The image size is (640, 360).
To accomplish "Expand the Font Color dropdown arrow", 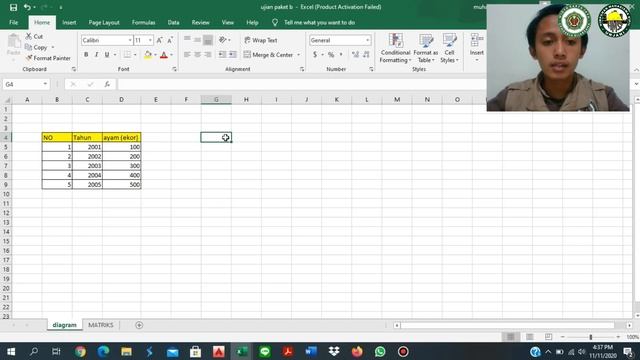I will pyautogui.click(x=171, y=55).
